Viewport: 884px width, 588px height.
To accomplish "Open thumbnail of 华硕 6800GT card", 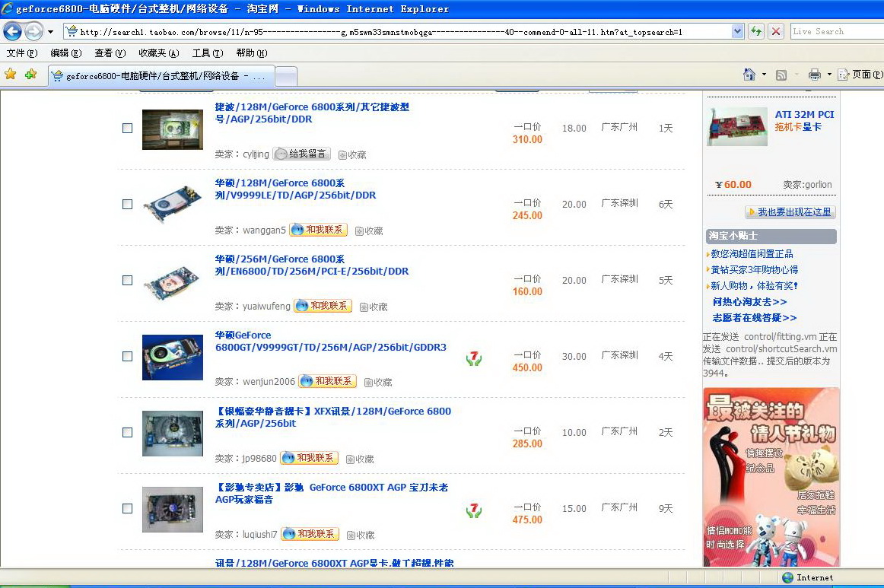I will coord(173,358).
